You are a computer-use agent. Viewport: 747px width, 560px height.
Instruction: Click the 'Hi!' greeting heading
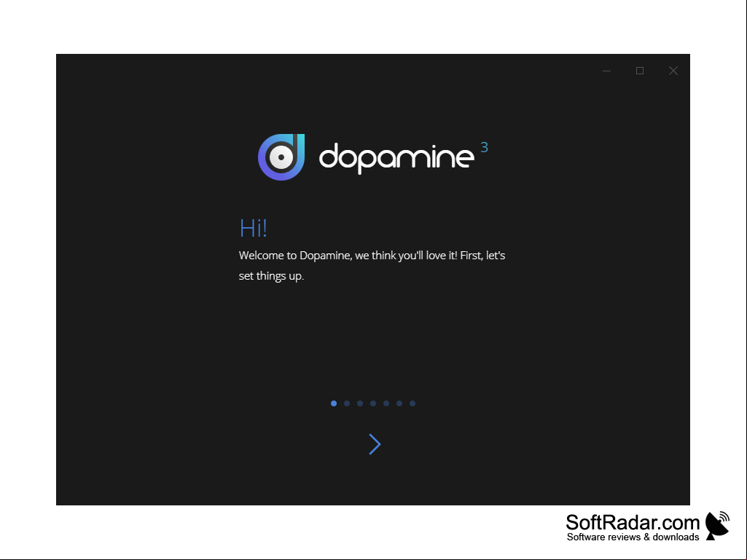[253, 228]
